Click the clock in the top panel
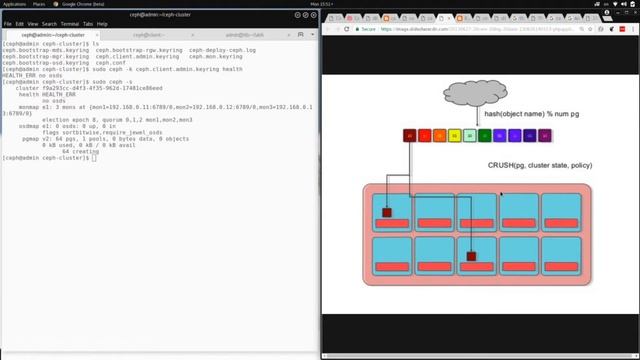 pos(322,4)
